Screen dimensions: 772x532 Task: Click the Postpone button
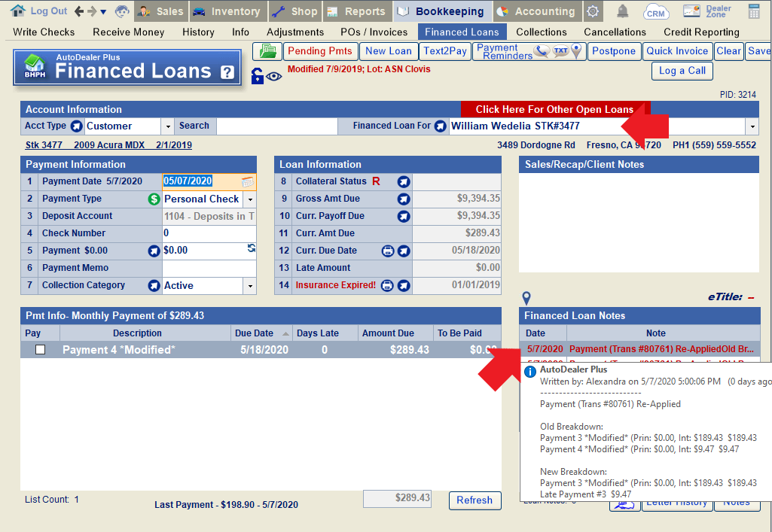click(614, 51)
